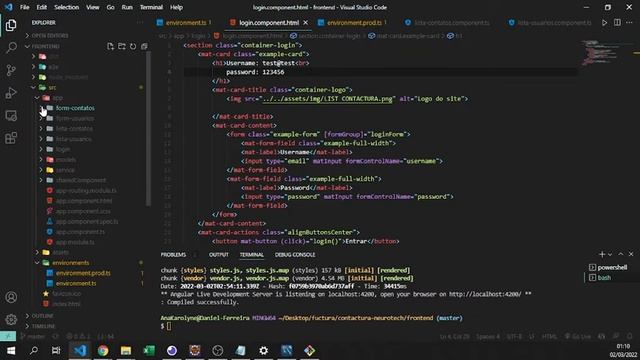The width and height of the screenshot is (640, 360).
Task: Click Go Live in the status bar
Action: (x=578, y=337)
